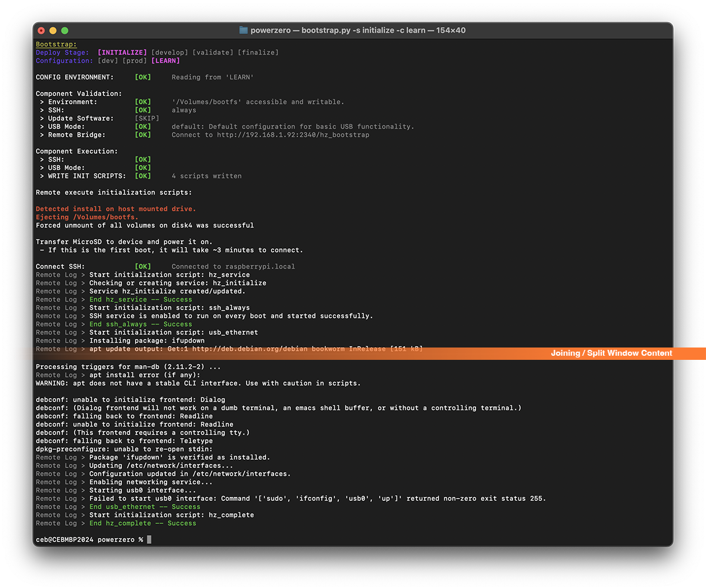Click 'WARNING: apt does not have a stable CLI interface' line
This screenshot has width=706, height=588.
[198, 383]
